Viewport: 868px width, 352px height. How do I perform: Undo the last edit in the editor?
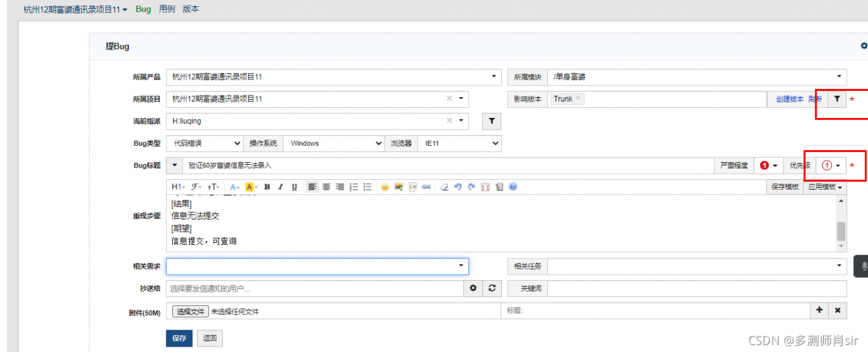pos(458,187)
